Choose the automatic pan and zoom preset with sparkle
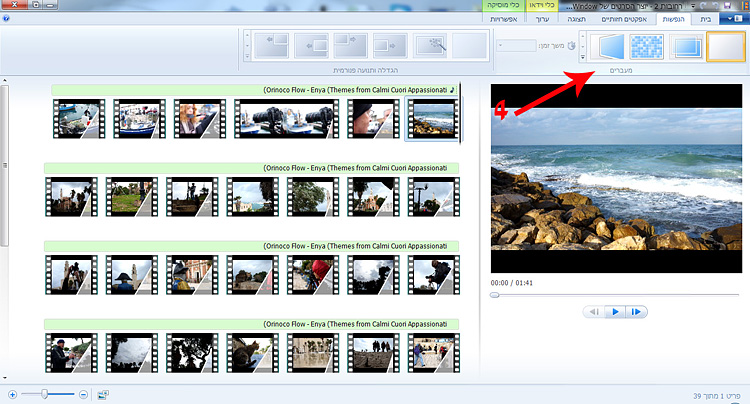Viewport: 750px width, 404px height. [432, 46]
